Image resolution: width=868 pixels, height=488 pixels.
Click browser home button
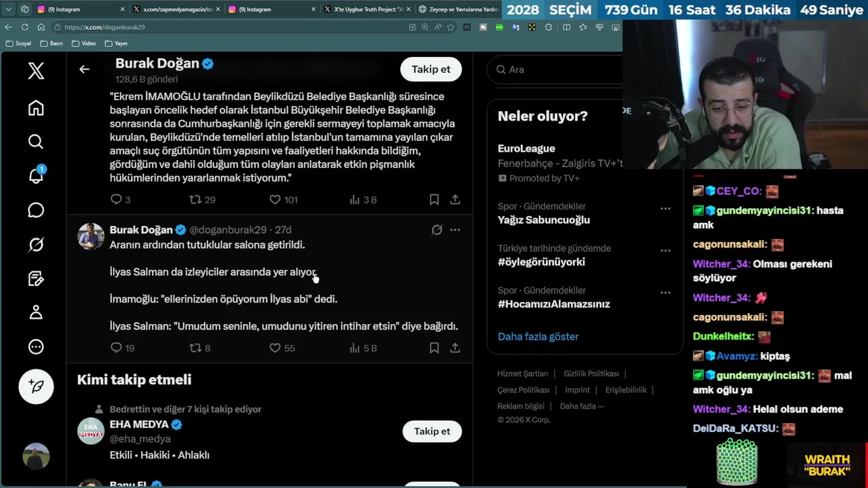(41, 27)
